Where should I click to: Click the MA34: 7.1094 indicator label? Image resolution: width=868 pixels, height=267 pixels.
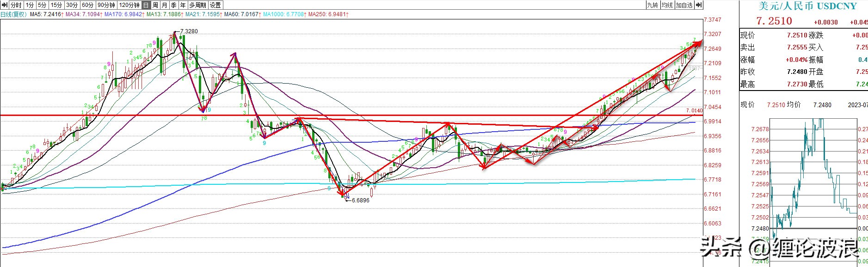coord(84,14)
